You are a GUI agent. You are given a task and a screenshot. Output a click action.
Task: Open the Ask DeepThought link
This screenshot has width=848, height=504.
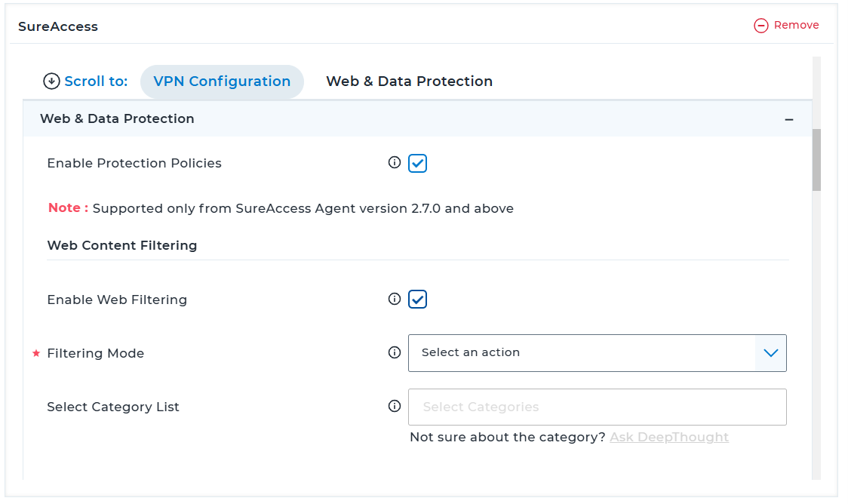[x=669, y=437]
